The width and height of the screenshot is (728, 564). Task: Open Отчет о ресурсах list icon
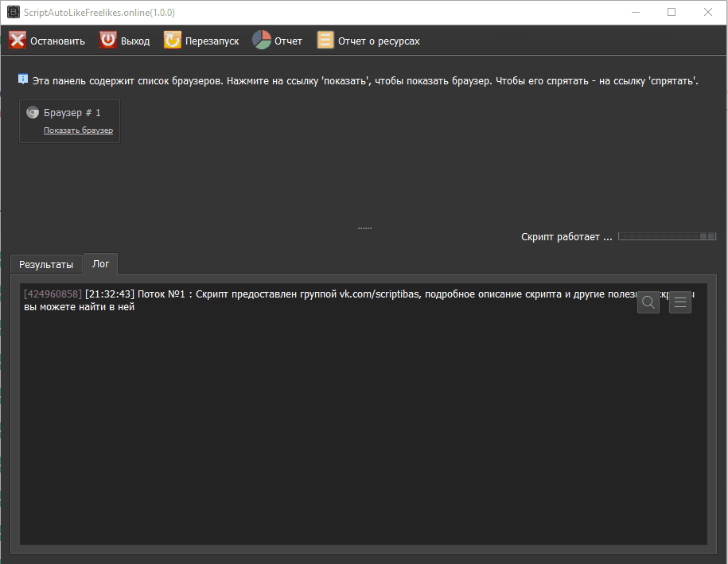(x=325, y=41)
